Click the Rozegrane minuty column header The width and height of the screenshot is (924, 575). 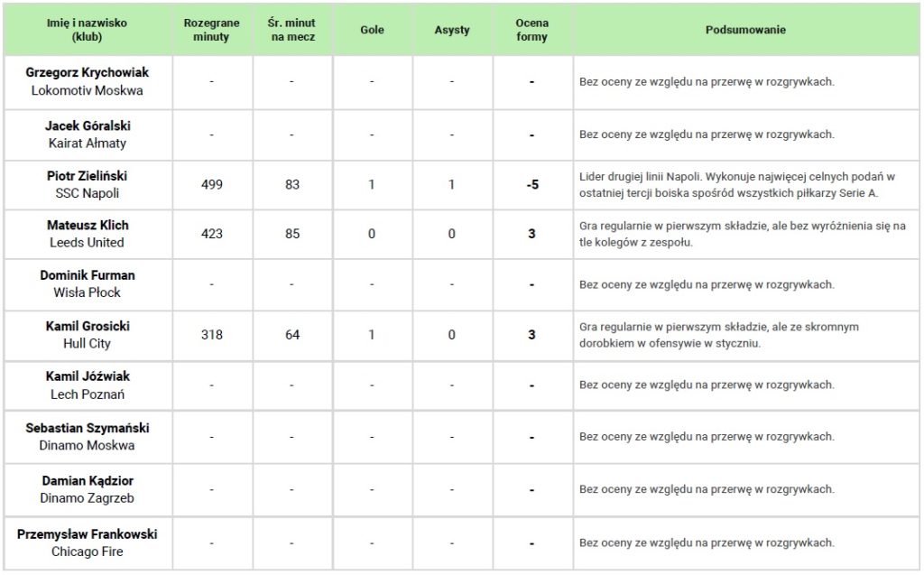[211, 30]
